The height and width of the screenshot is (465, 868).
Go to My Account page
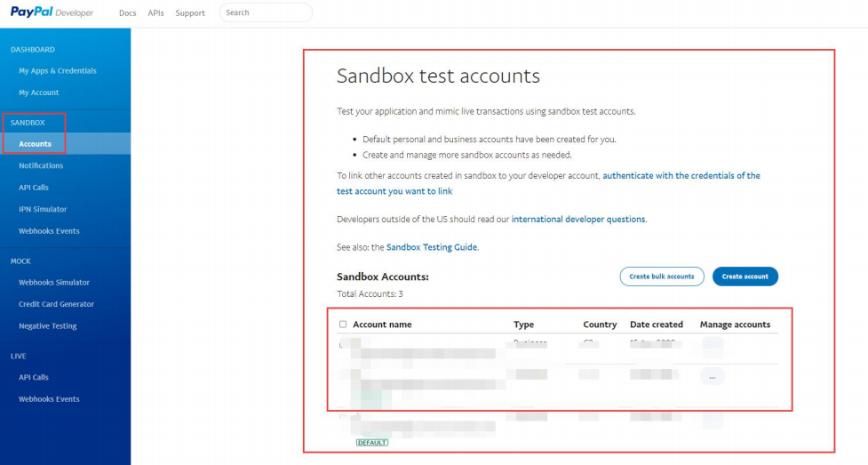click(x=39, y=92)
